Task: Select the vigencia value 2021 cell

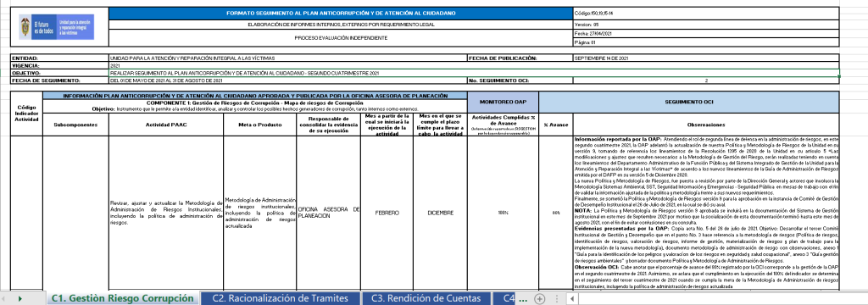Action: point(474,65)
